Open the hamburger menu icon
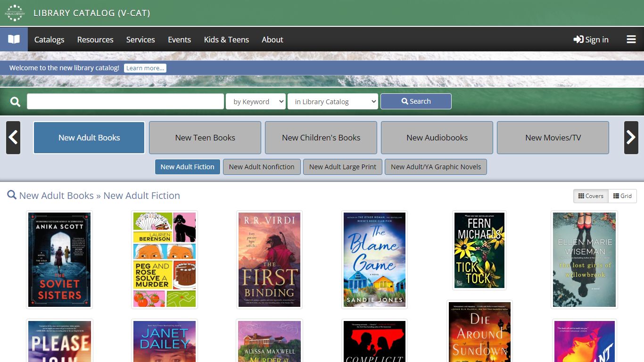Image resolution: width=644 pixels, height=362 pixels. coord(631,40)
